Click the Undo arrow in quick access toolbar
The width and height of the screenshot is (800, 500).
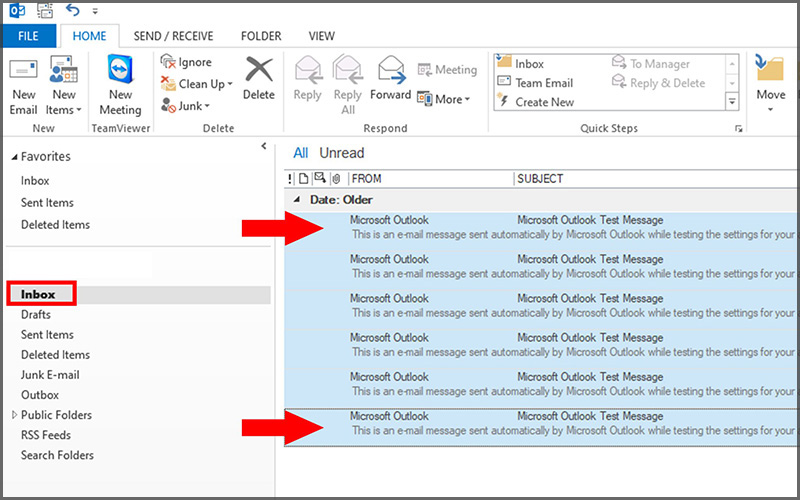(73, 10)
